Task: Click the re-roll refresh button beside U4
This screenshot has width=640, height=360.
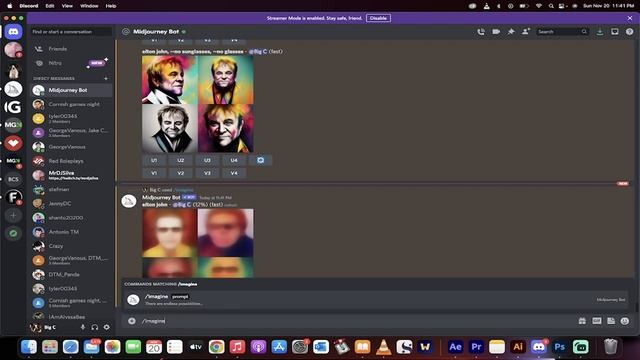Action: coord(260,160)
